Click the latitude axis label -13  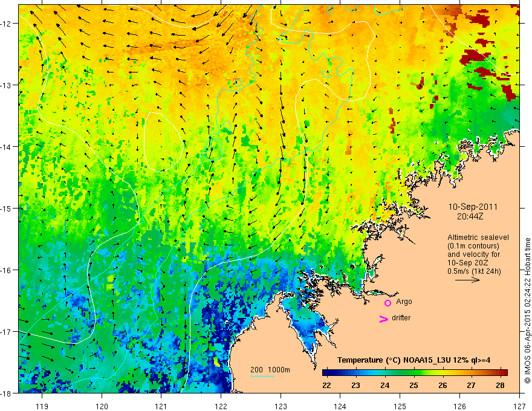click(6, 85)
